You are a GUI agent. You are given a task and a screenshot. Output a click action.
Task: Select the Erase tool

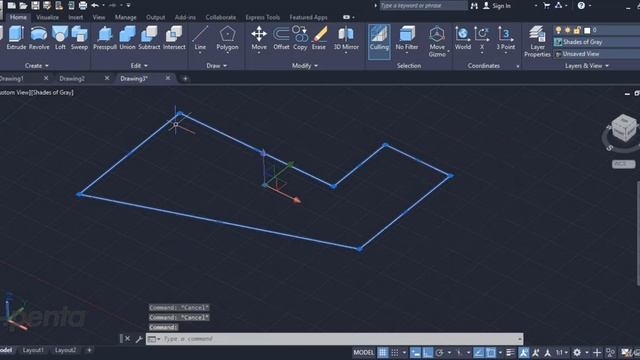click(319, 38)
